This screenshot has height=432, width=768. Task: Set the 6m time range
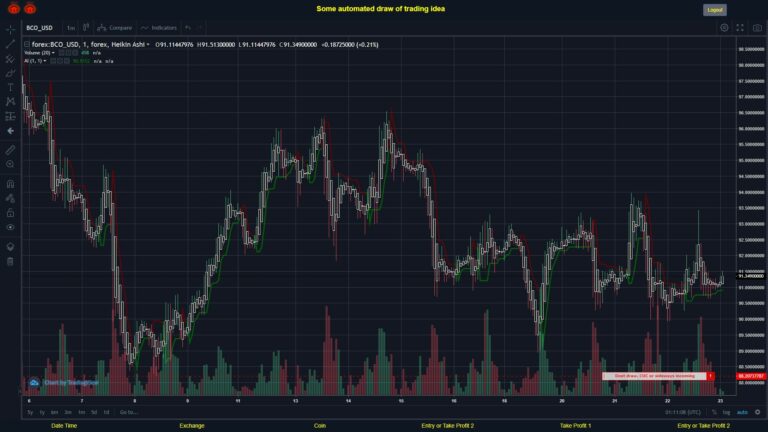54,412
